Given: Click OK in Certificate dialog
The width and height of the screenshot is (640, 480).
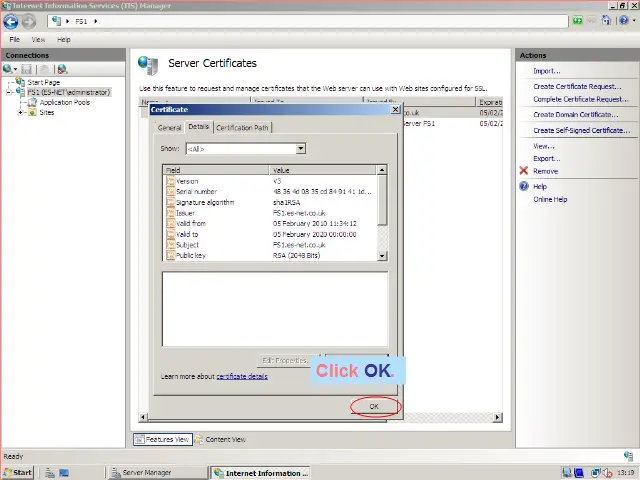Looking at the screenshot, I should tap(374, 407).
